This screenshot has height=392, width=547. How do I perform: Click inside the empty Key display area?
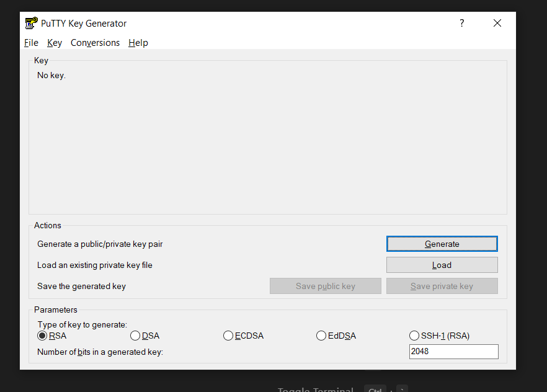tap(267, 136)
